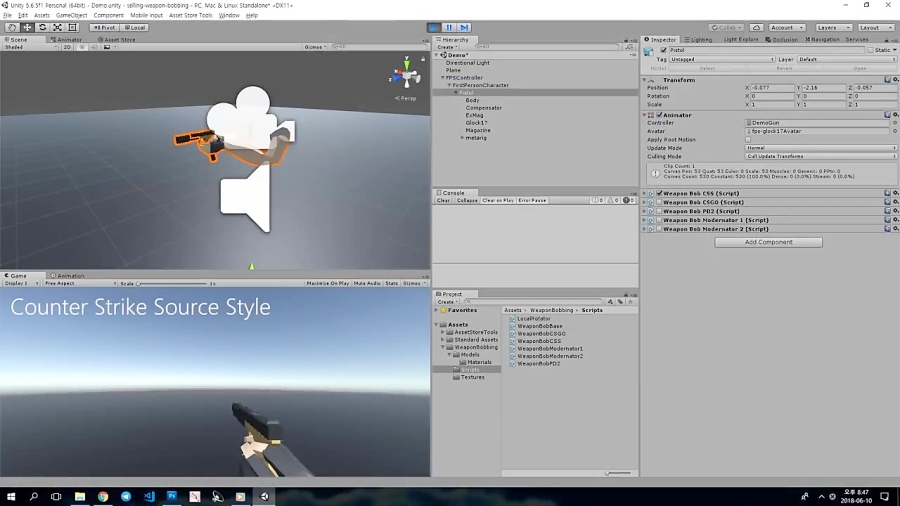Click the scene orientation gizmo
This screenshot has height=506, width=900.
point(405,75)
